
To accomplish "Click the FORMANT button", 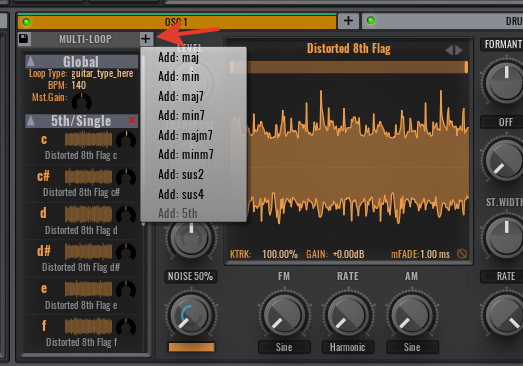I will (502, 44).
